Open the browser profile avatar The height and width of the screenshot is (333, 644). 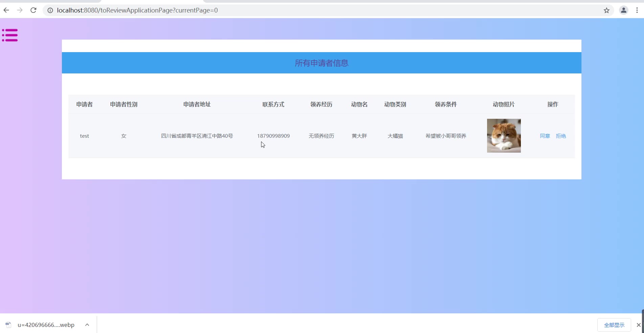pos(623,10)
